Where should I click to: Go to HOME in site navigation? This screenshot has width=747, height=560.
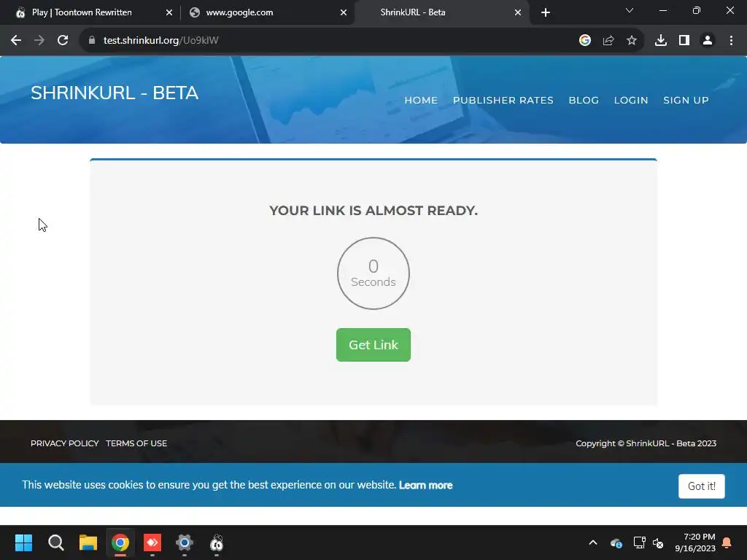click(421, 101)
